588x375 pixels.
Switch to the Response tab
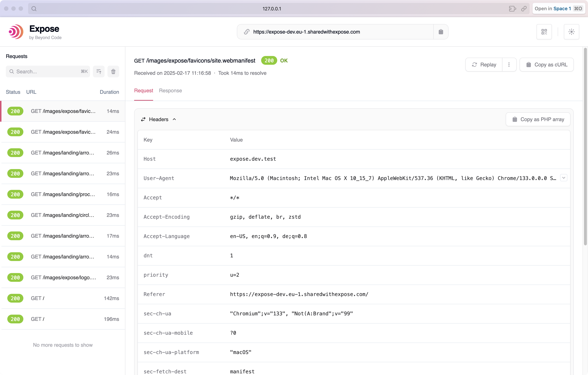(x=170, y=90)
